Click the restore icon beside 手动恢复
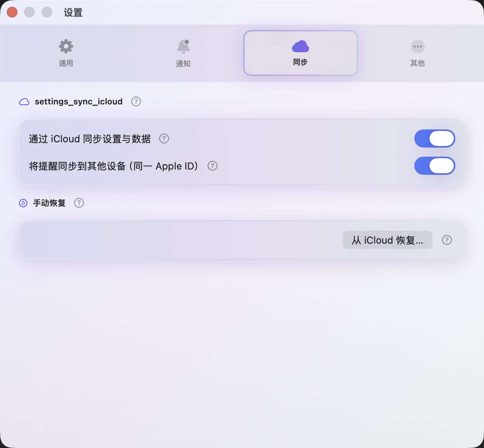The height and width of the screenshot is (448, 484). click(23, 203)
